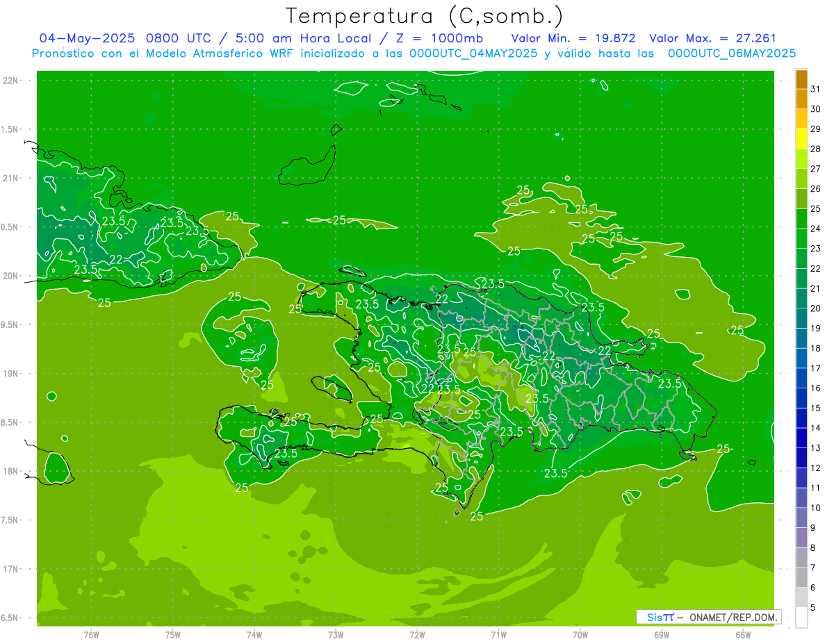The width and height of the screenshot is (834, 644).
Task: Click the legend value "13"
Action: click(x=815, y=448)
